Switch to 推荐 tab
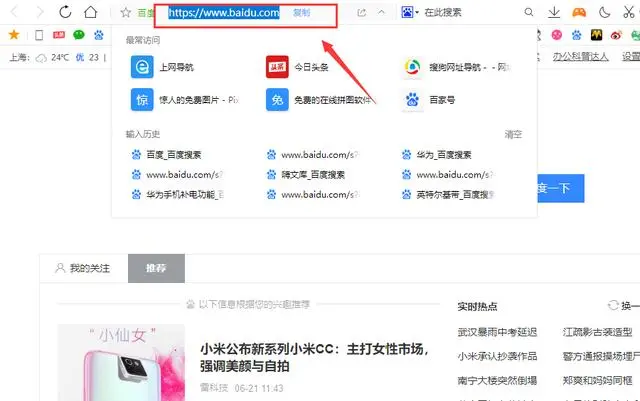This screenshot has height=401, width=640. [156, 268]
